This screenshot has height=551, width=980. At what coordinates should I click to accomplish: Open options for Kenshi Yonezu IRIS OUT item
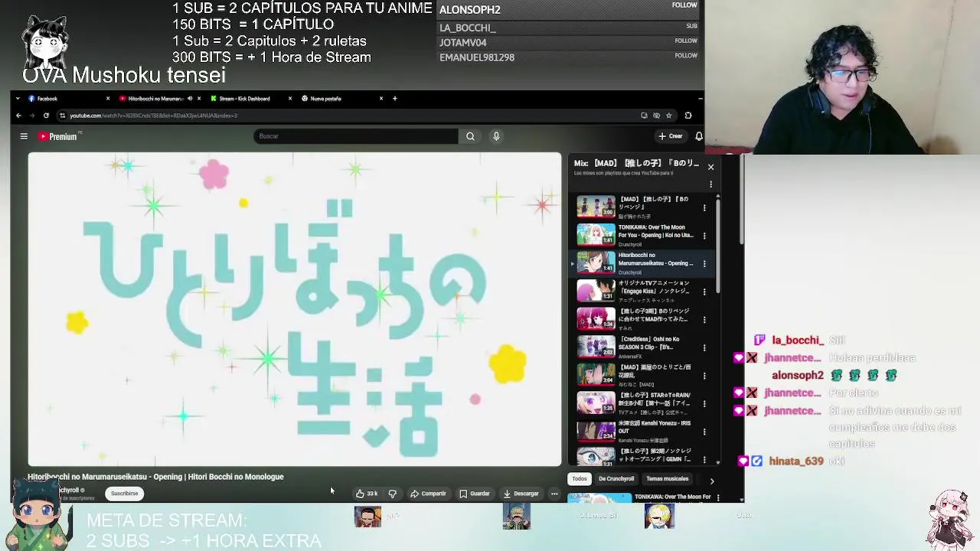tap(704, 432)
